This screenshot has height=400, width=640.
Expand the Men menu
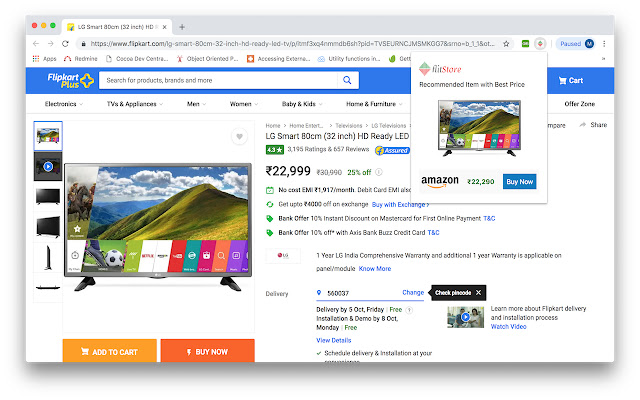point(196,104)
